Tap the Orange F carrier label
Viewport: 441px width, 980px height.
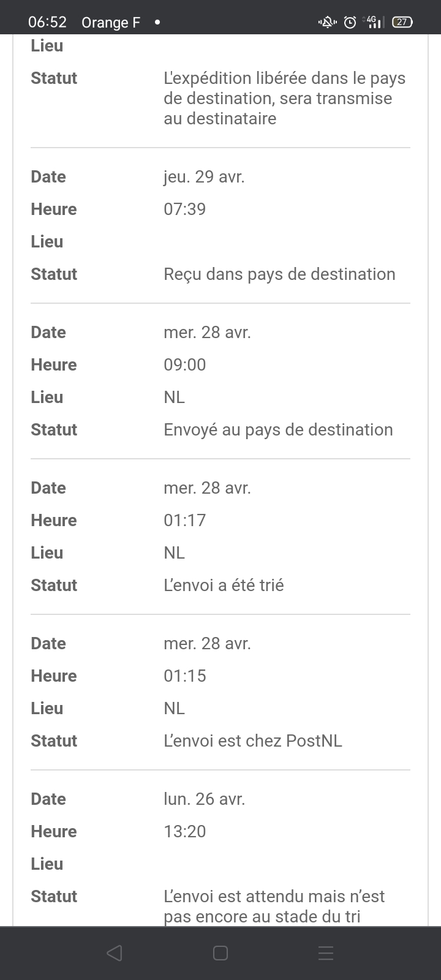pyautogui.click(x=111, y=23)
